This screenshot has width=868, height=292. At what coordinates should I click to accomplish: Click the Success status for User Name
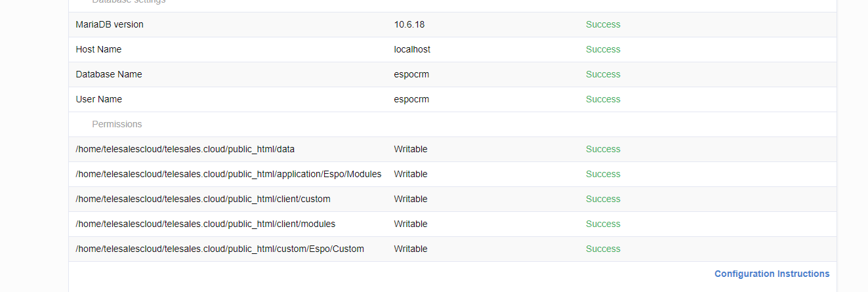(x=603, y=99)
